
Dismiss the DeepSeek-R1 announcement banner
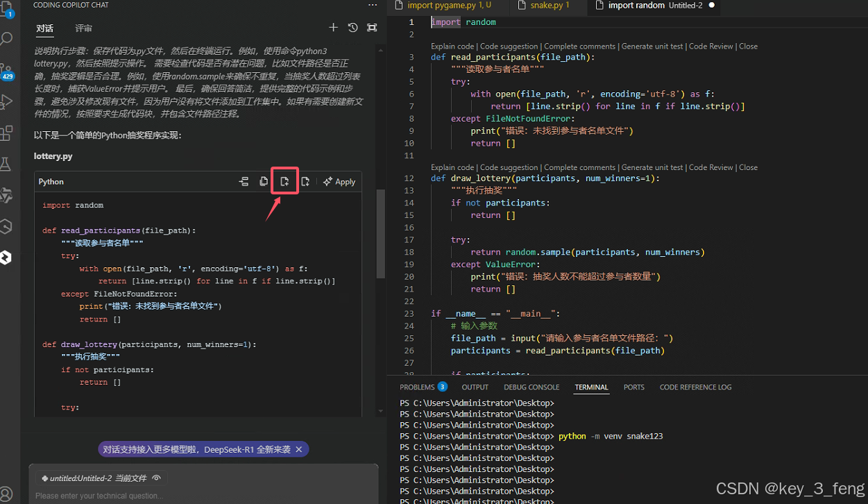(298, 450)
